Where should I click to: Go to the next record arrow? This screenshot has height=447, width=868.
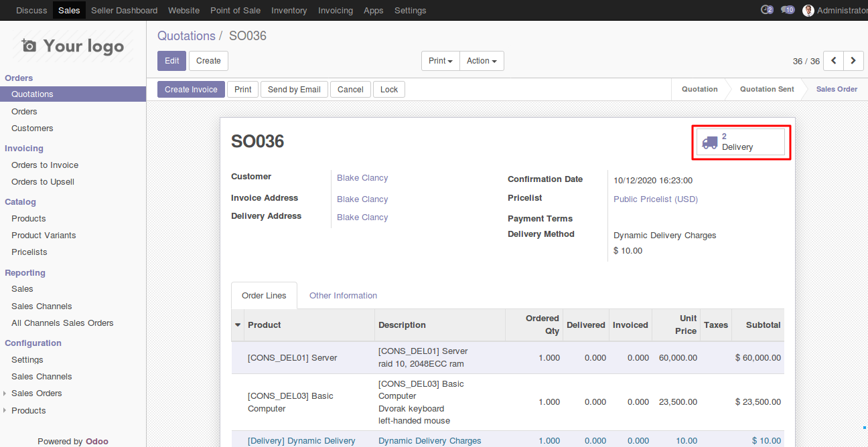pos(853,61)
